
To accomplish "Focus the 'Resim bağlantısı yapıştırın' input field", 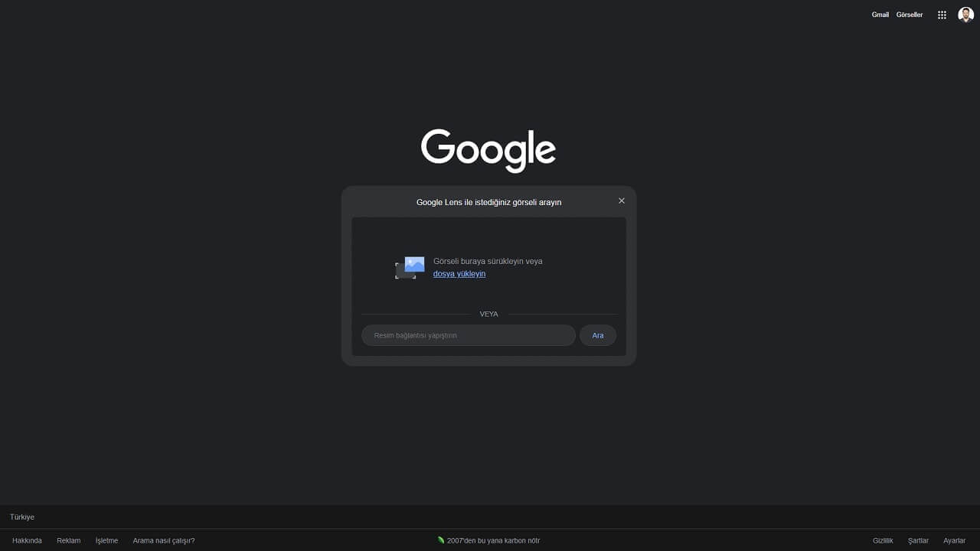I will point(469,335).
